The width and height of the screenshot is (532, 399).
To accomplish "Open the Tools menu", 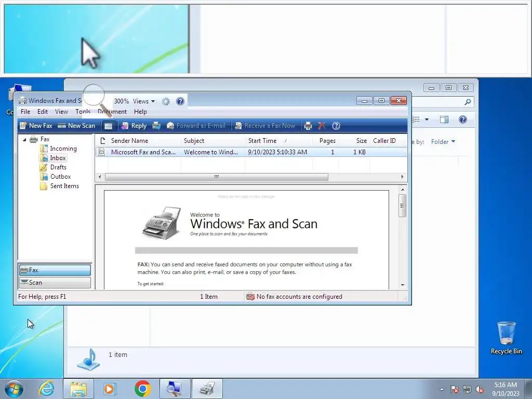I will [83, 112].
